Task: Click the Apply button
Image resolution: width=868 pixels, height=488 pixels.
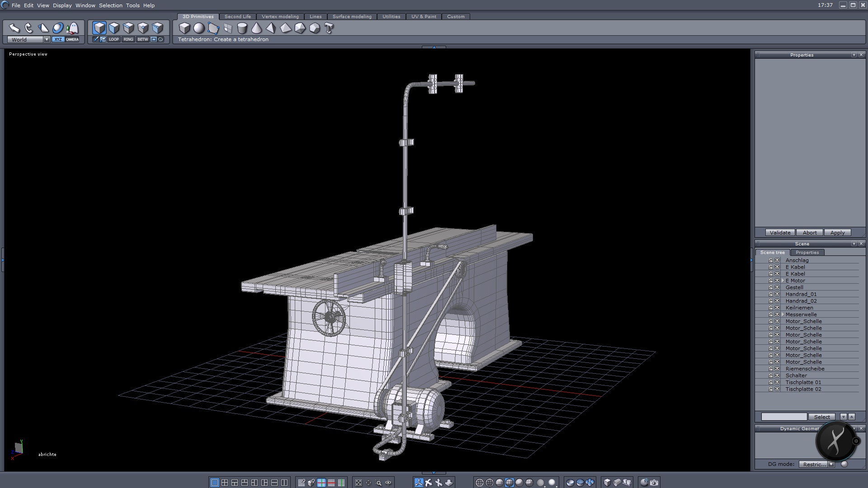Action: tap(837, 233)
